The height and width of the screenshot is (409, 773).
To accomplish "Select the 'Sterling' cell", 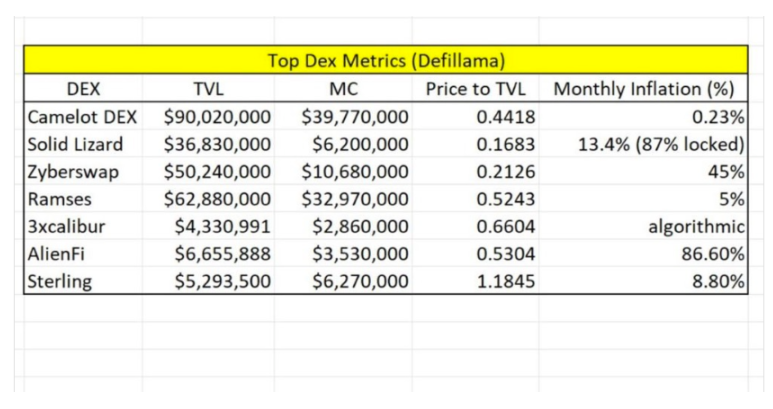I will (83, 281).
